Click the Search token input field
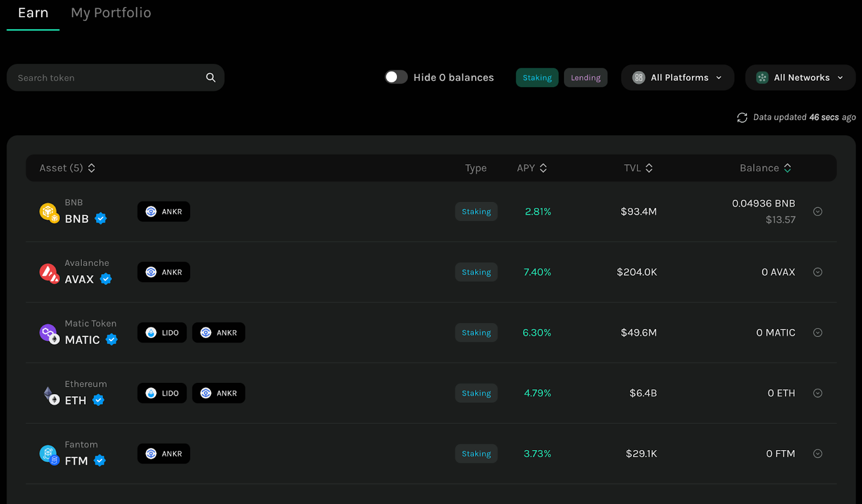The height and width of the screenshot is (504, 862). [x=115, y=78]
